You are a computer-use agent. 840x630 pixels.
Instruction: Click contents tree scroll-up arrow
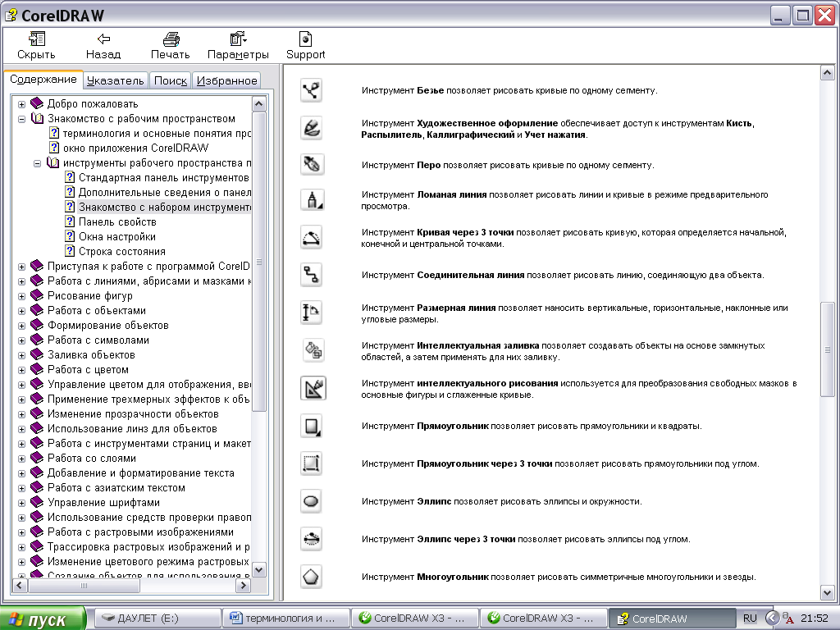click(258, 104)
